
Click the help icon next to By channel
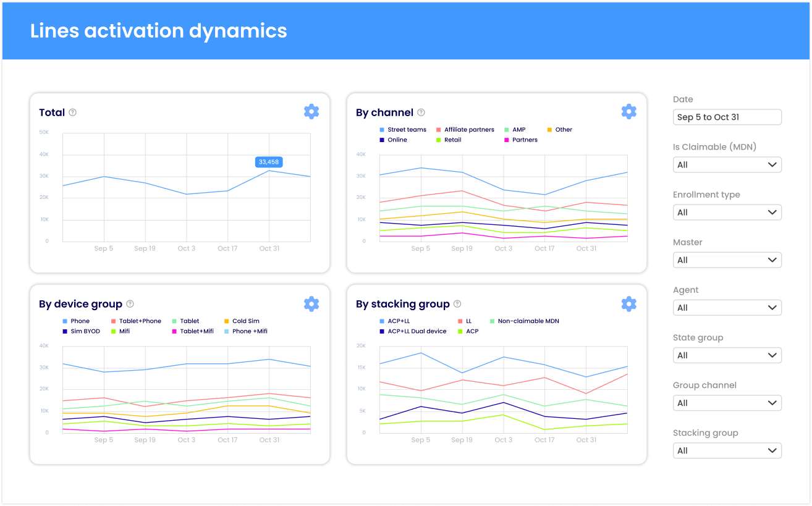click(421, 112)
